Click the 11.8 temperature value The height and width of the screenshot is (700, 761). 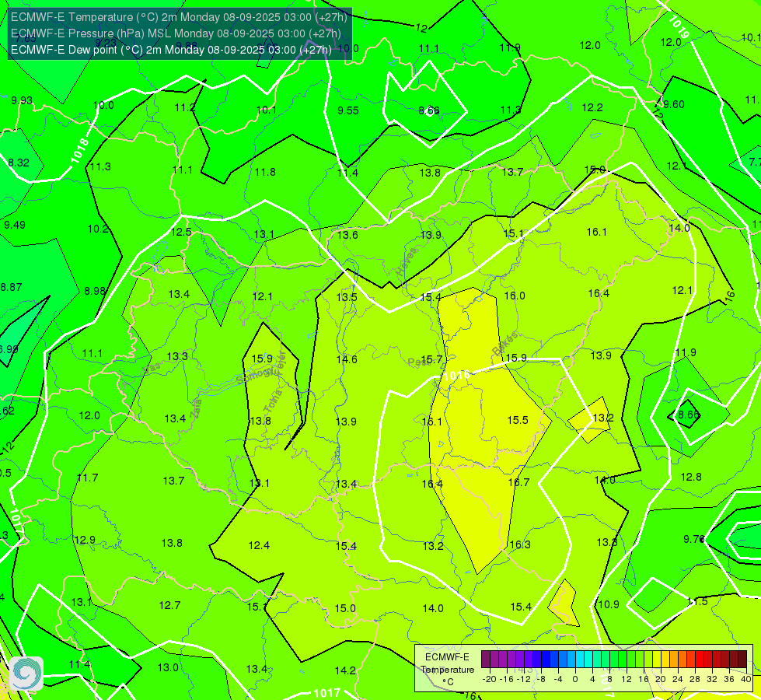[265, 172]
